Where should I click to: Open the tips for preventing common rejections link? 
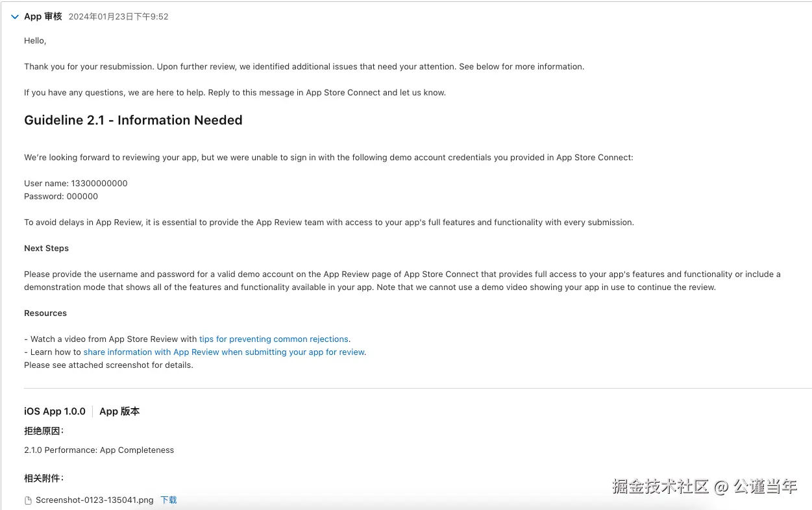click(273, 339)
